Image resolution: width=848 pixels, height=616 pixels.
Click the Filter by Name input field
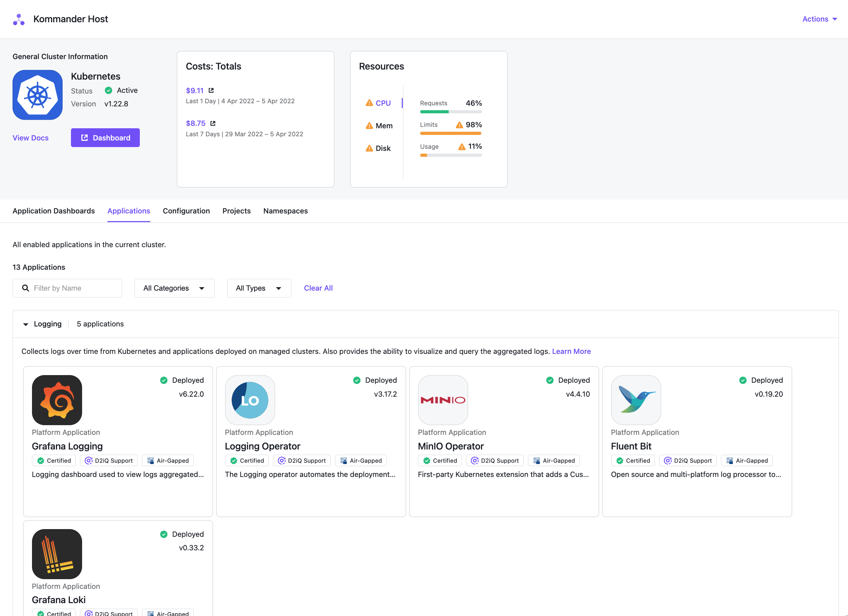67,288
